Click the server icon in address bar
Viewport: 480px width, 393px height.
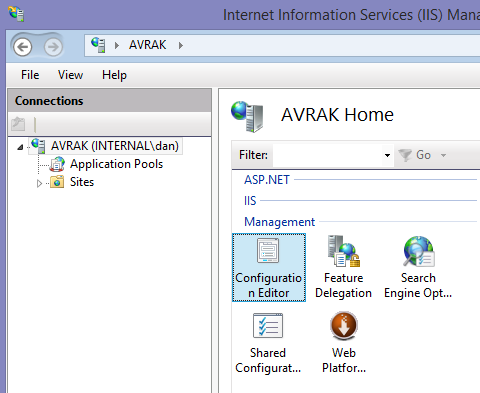point(98,45)
